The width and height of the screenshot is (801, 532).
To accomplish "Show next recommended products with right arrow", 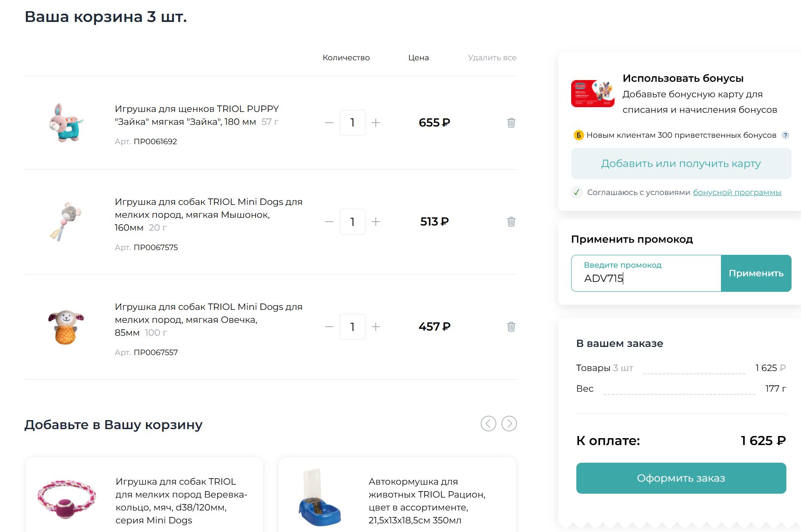I will point(509,424).
